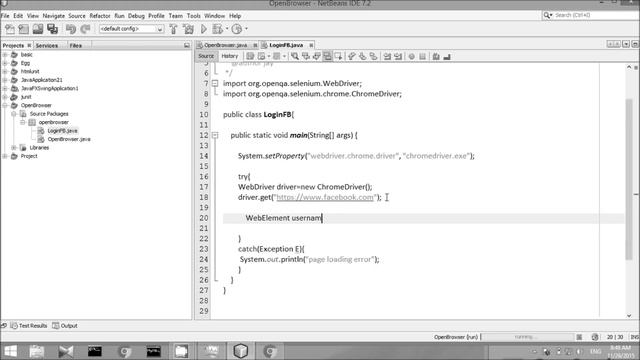This screenshot has width=640, height=360.
Task: Expand the Libraries node
Action: [x=14, y=148]
